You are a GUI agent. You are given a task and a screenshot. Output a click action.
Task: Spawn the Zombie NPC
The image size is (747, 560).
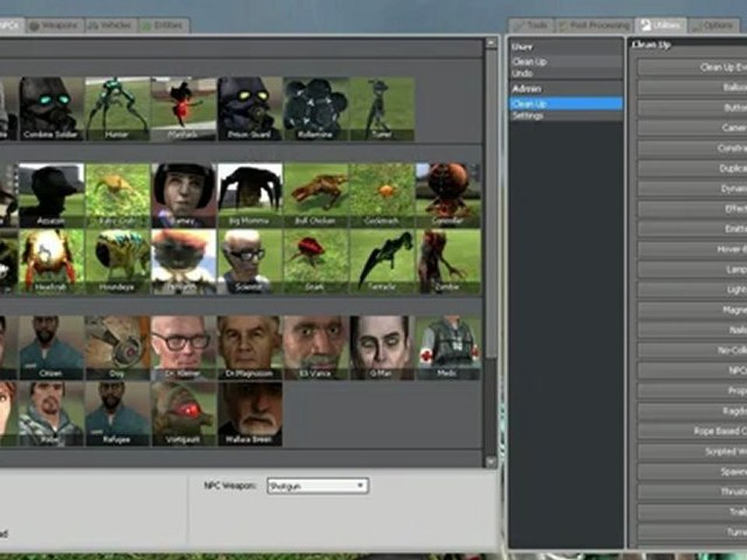[x=448, y=261]
